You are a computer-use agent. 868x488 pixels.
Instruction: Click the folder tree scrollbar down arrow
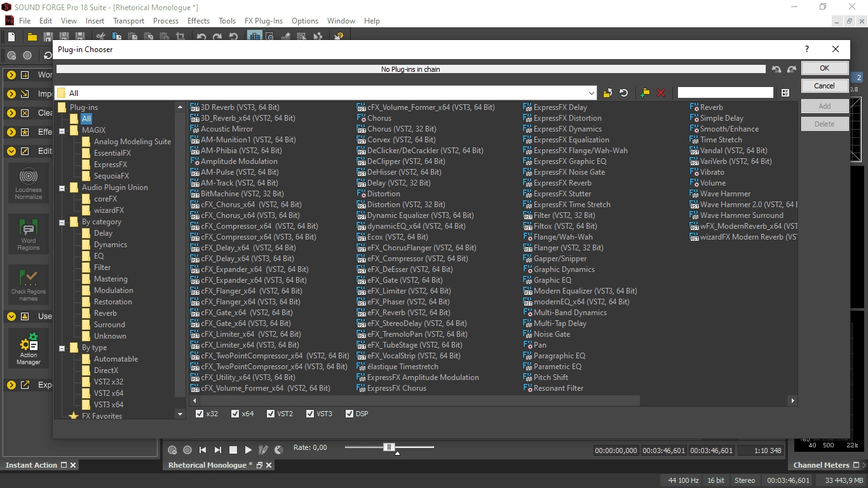(x=180, y=414)
